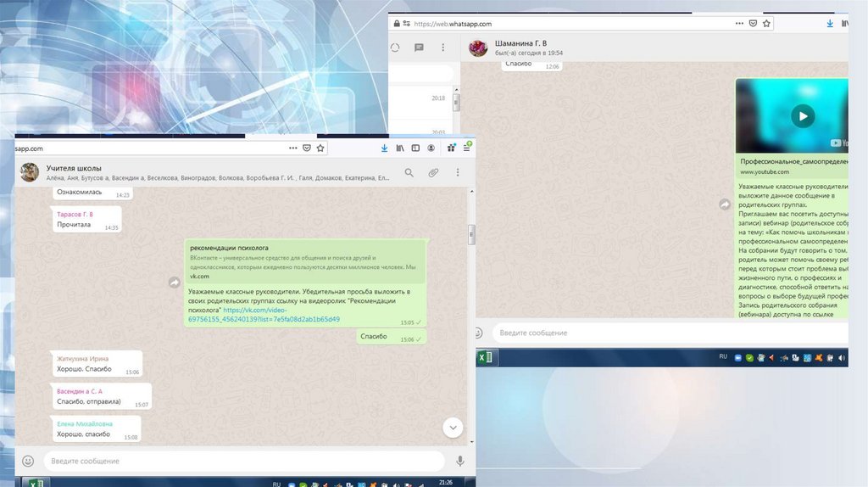Bookmark page with star in front browser
Viewport: 868px width, 487px height.
point(320,148)
